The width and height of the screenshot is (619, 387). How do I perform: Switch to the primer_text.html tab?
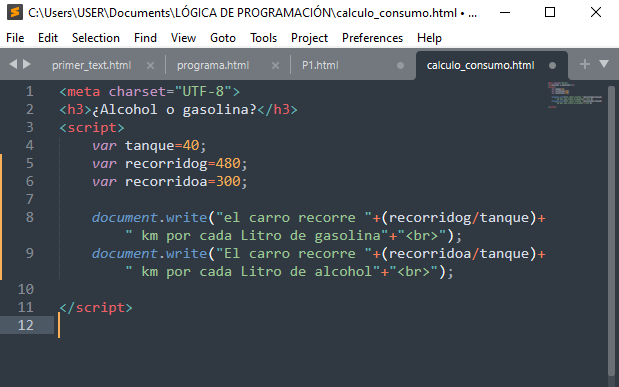tap(92, 66)
